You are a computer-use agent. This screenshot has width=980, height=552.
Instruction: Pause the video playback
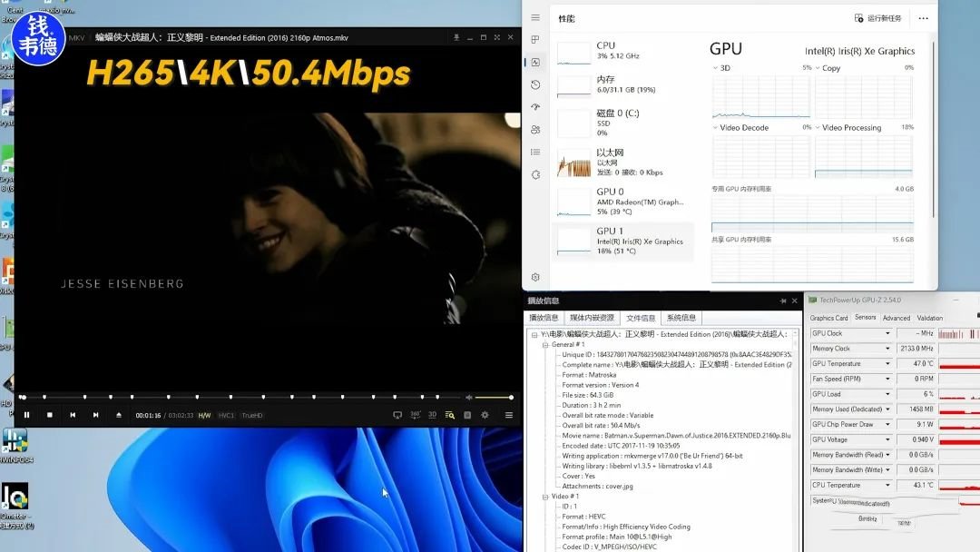click(x=27, y=415)
